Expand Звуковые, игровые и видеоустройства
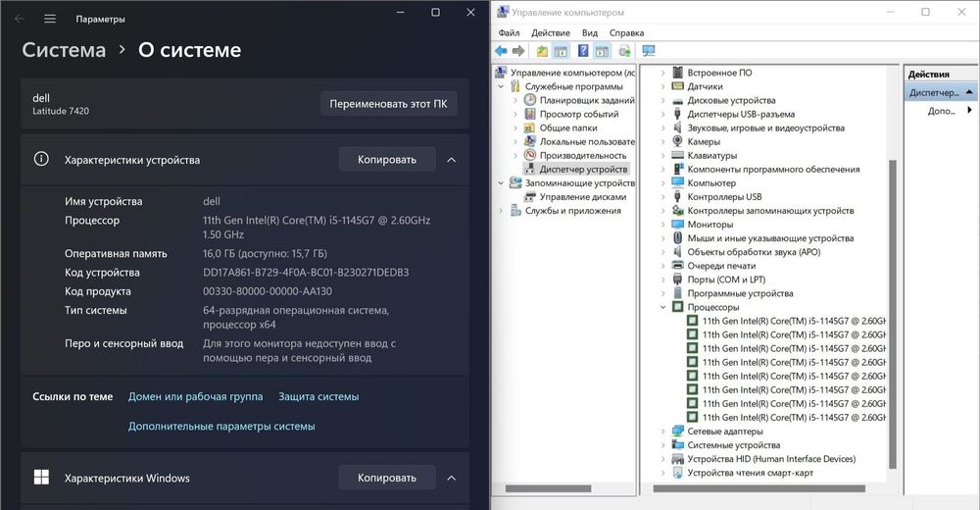 coord(663,127)
